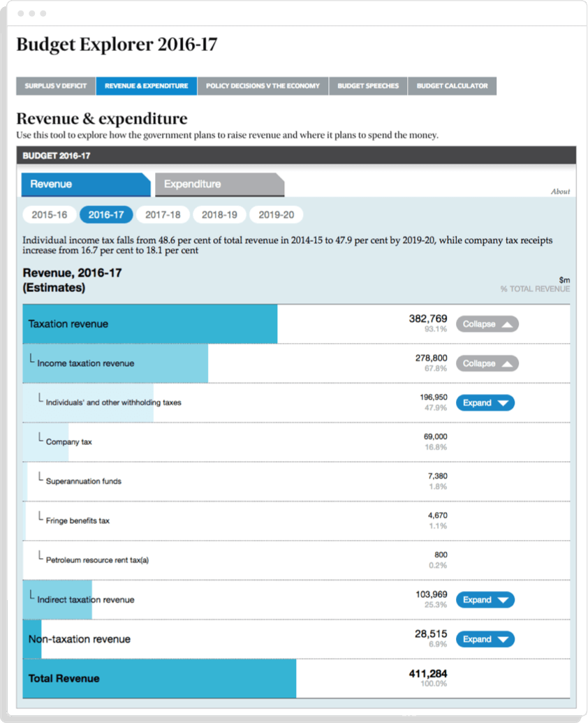Pick the 2018-19 budget year
The height and width of the screenshot is (723, 588).
[x=219, y=215]
